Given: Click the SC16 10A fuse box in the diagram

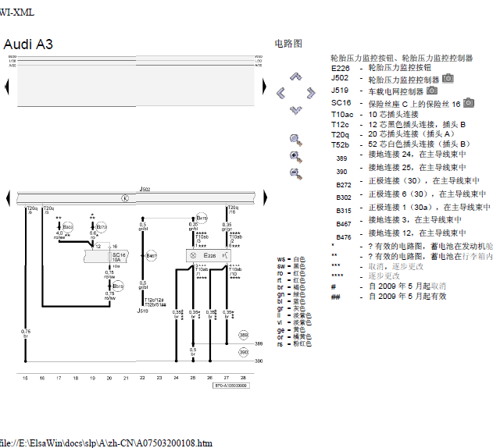Looking at the screenshot, I should [106, 256].
